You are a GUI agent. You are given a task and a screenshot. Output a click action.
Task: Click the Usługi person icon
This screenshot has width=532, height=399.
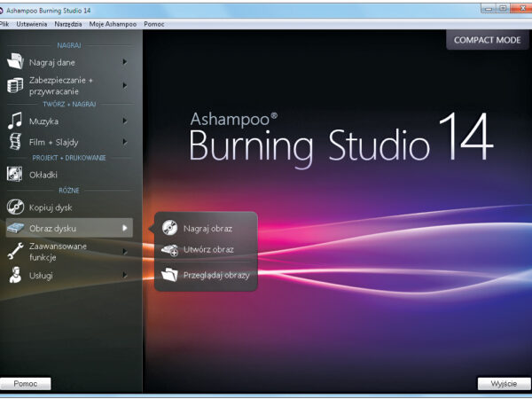pyautogui.click(x=15, y=276)
